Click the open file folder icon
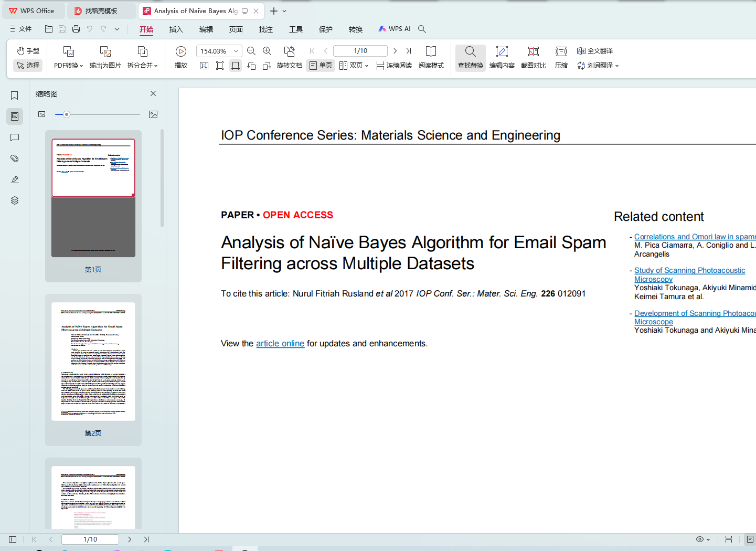The height and width of the screenshot is (551, 756). point(49,29)
